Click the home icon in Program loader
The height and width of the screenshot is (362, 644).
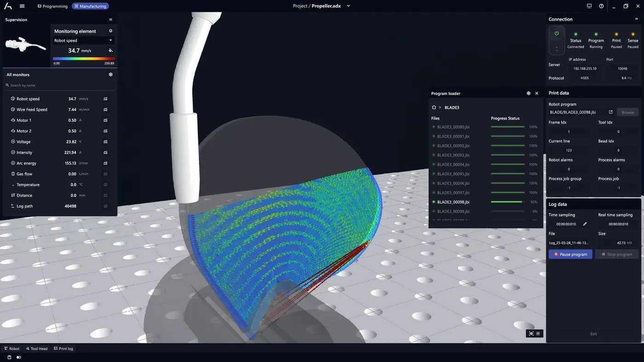point(434,107)
